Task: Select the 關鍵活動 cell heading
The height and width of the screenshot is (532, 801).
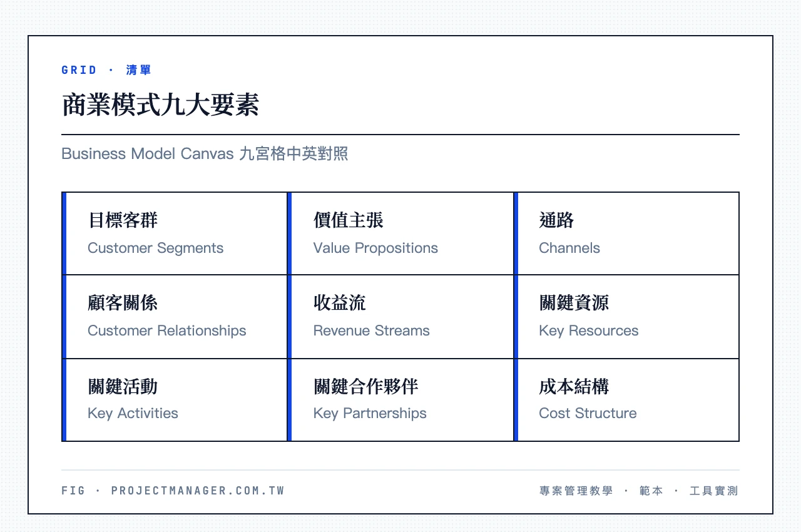Action: click(x=123, y=386)
